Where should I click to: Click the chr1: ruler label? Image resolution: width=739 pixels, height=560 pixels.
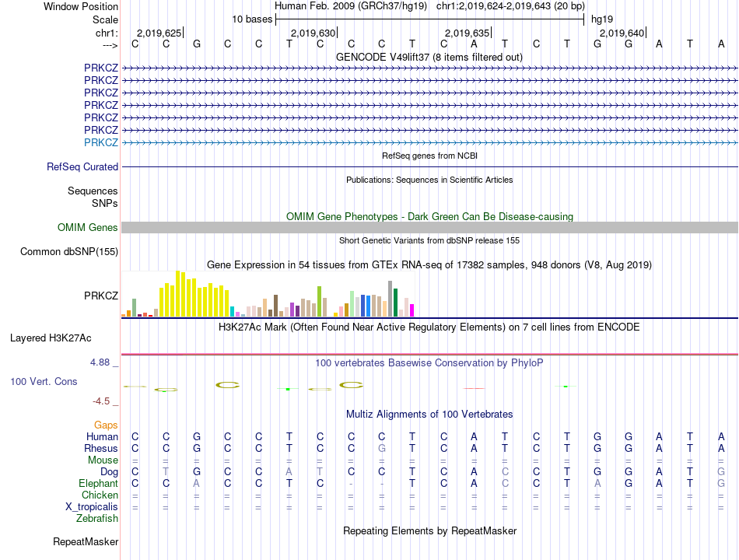point(107,33)
